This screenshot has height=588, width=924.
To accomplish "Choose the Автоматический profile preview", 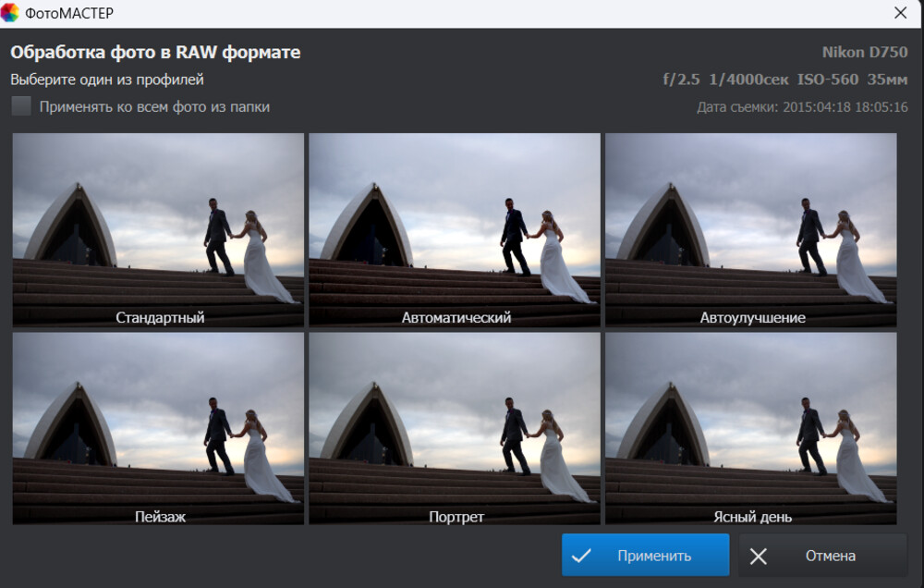I will (455, 229).
